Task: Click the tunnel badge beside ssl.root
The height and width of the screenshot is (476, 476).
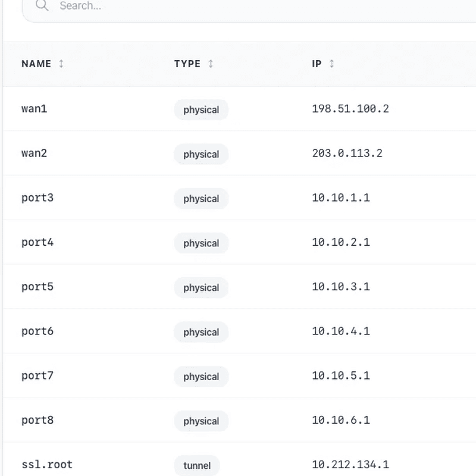Action: tap(196, 465)
